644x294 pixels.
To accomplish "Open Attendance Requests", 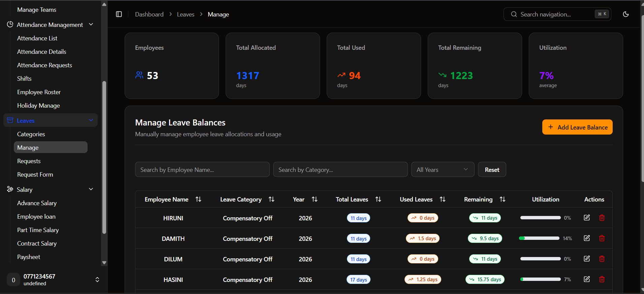I will pos(44,65).
